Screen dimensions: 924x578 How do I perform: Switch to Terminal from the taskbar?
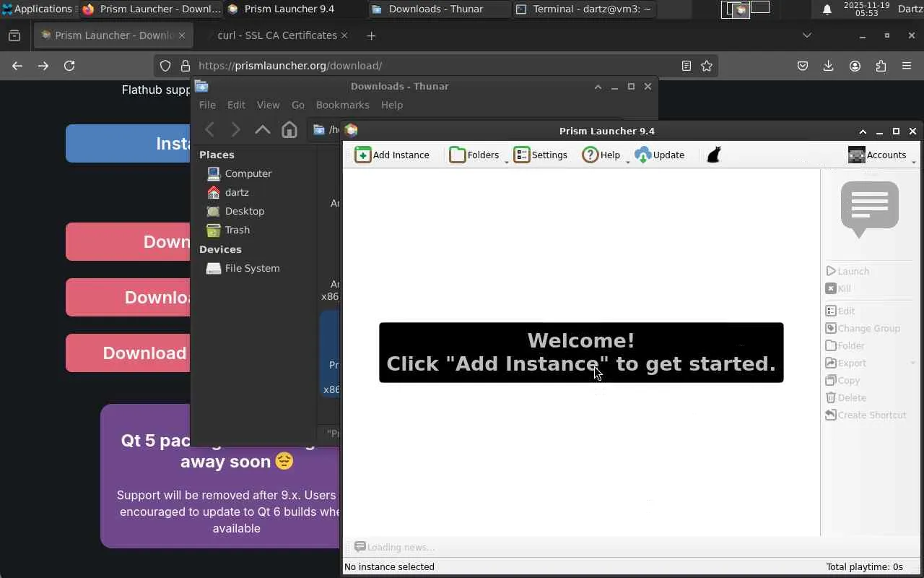click(585, 9)
